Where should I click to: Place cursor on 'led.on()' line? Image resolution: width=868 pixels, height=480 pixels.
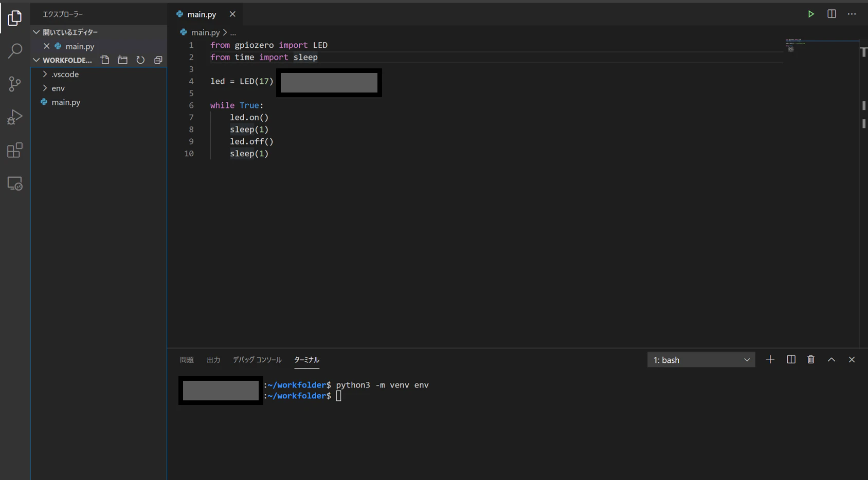tap(249, 117)
